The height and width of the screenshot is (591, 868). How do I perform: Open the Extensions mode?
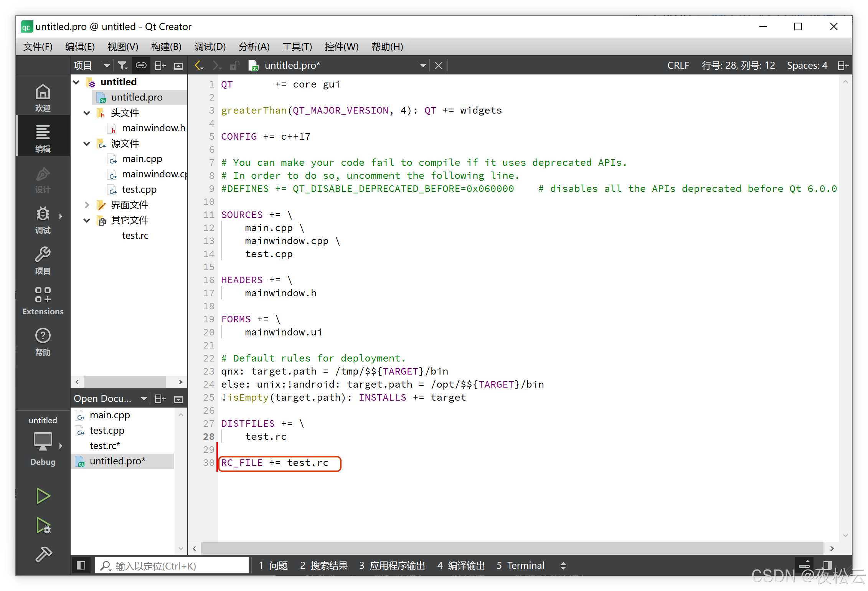click(43, 301)
